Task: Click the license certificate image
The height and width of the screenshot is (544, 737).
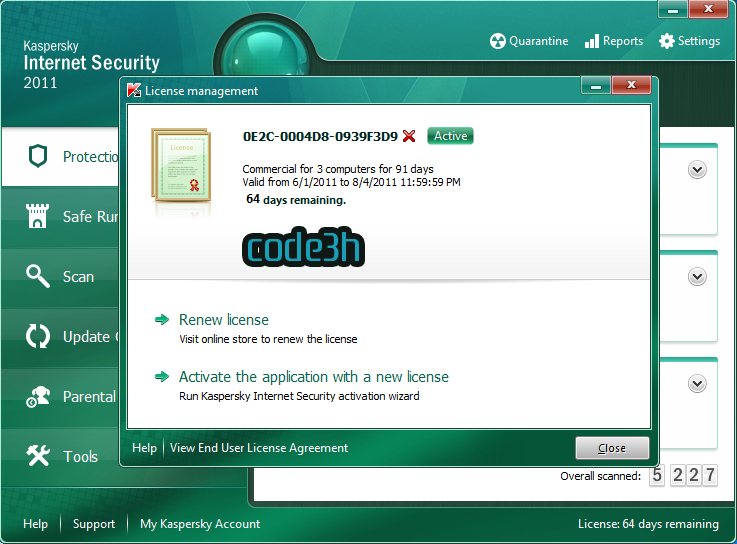Action: pyautogui.click(x=181, y=166)
